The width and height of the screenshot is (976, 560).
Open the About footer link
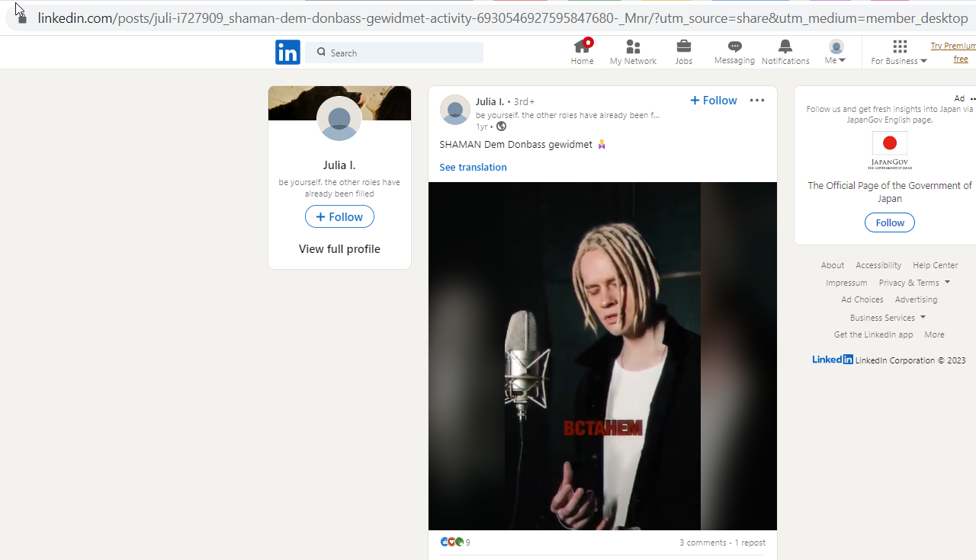[x=833, y=265]
